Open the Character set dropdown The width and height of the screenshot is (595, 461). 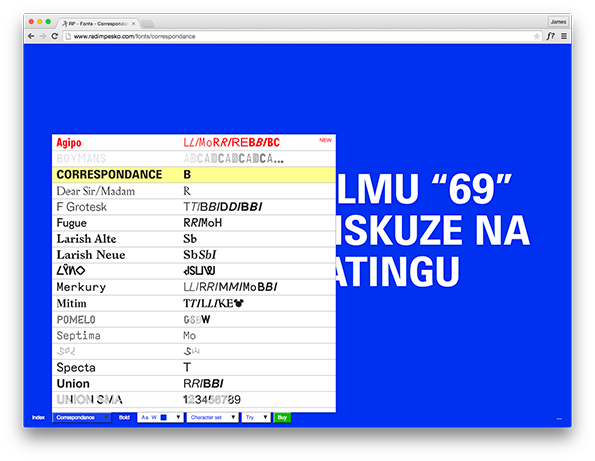212,417
